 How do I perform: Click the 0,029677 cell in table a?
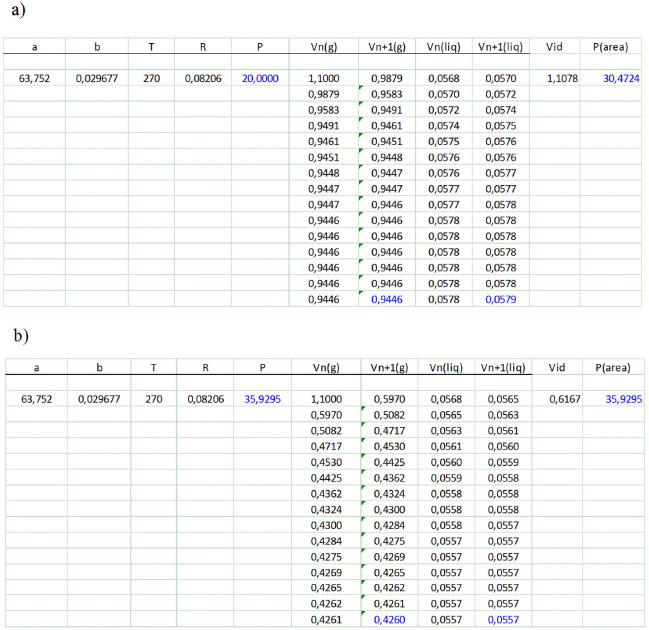pos(97,77)
